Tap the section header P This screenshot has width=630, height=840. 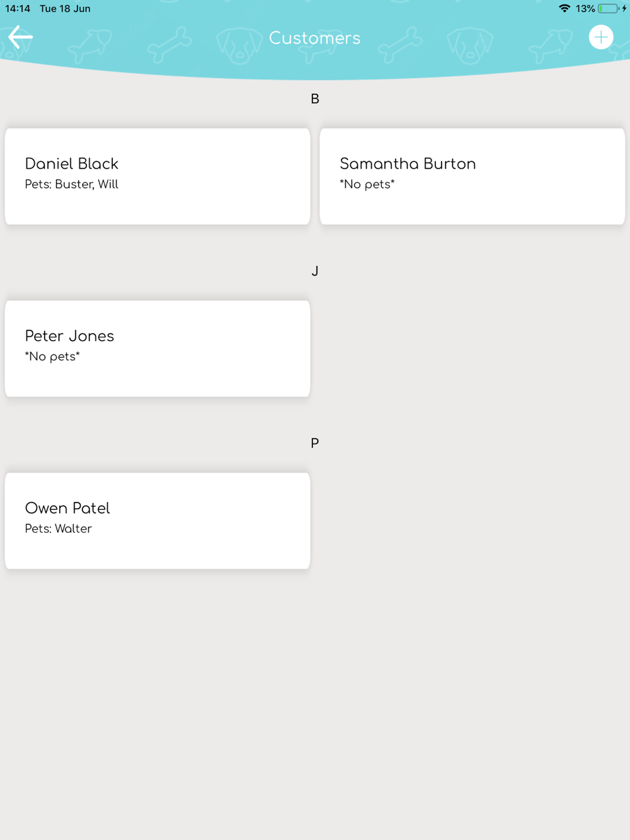tap(315, 443)
